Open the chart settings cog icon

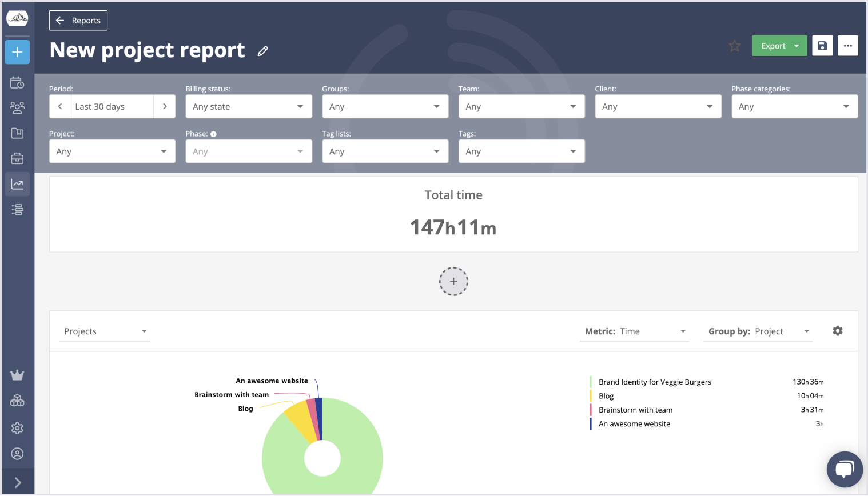click(x=837, y=331)
